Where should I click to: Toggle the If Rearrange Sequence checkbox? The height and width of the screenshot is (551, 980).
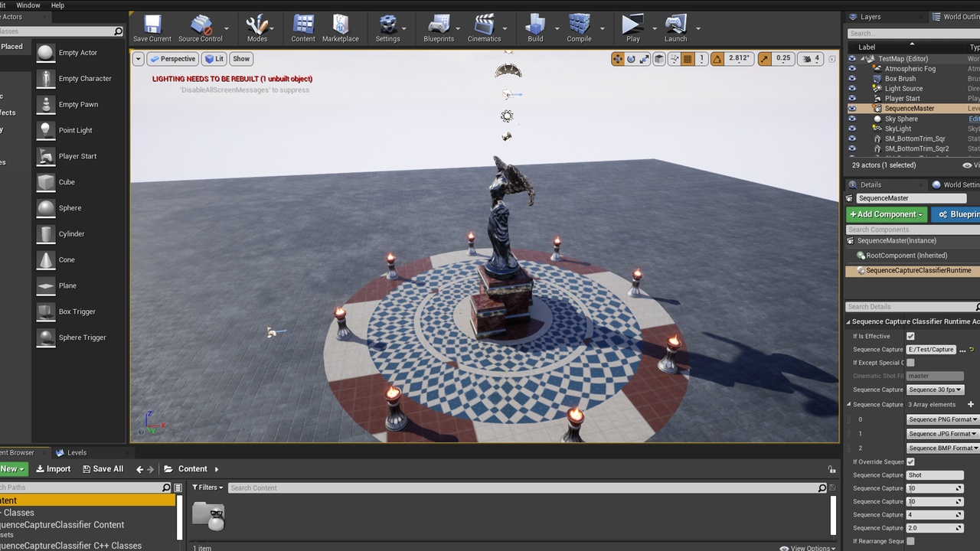(x=910, y=541)
